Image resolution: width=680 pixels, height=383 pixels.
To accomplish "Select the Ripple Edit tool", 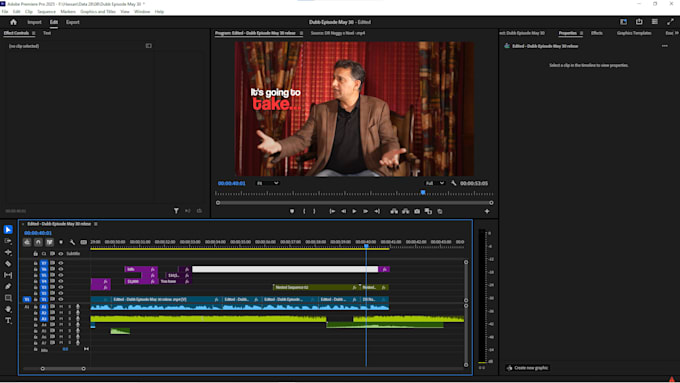I will coord(8,252).
